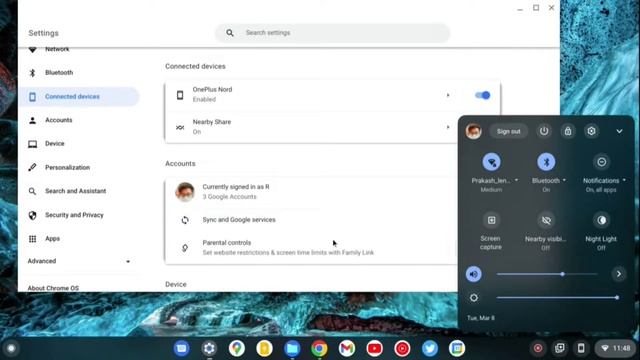Toggle Night Light in quick settings
The image size is (640, 360).
point(601,220)
